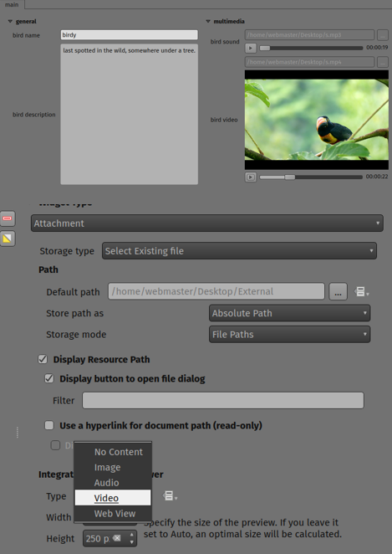Click the browse button for Default path
The width and height of the screenshot is (392, 554).
tap(338, 291)
